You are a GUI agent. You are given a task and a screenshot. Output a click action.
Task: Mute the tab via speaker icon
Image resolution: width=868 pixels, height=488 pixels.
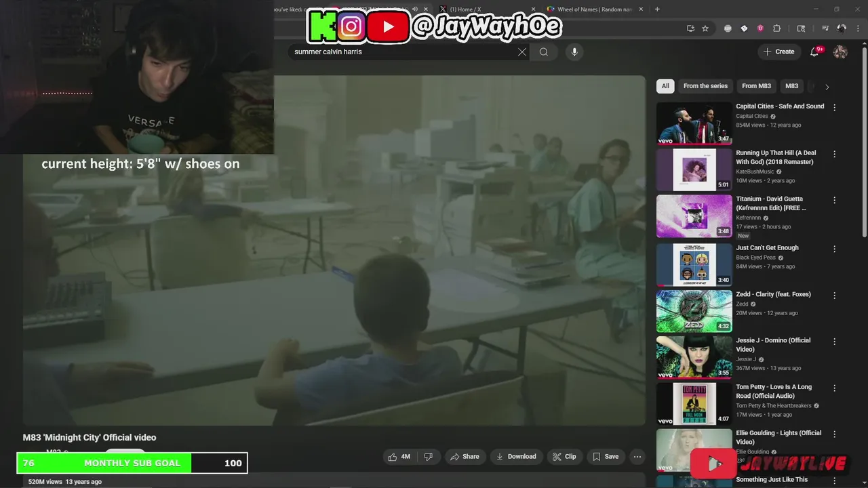pyautogui.click(x=415, y=9)
